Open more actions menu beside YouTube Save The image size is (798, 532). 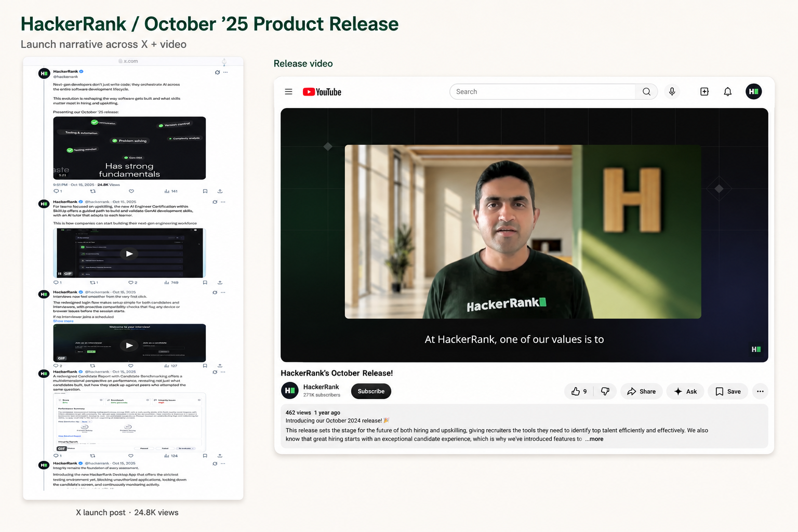[760, 391]
